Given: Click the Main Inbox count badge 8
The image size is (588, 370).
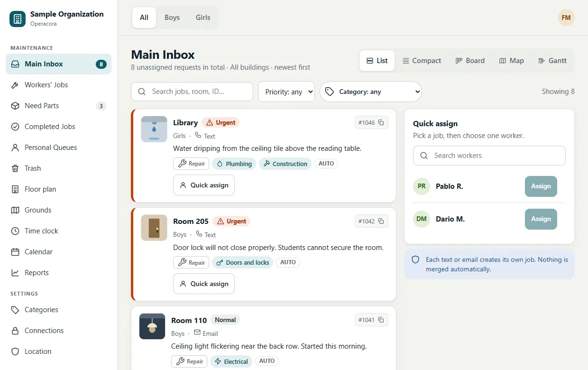Looking at the screenshot, I should pyautogui.click(x=101, y=64).
